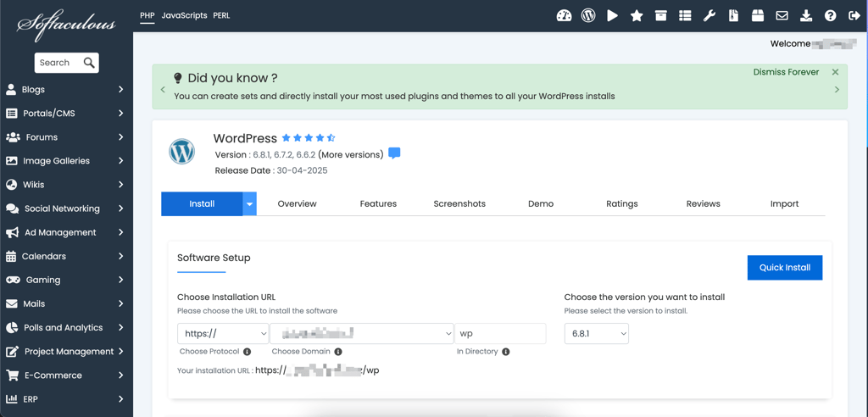Close the Did you know banner

pyautogui.click(x=835, y=72)
